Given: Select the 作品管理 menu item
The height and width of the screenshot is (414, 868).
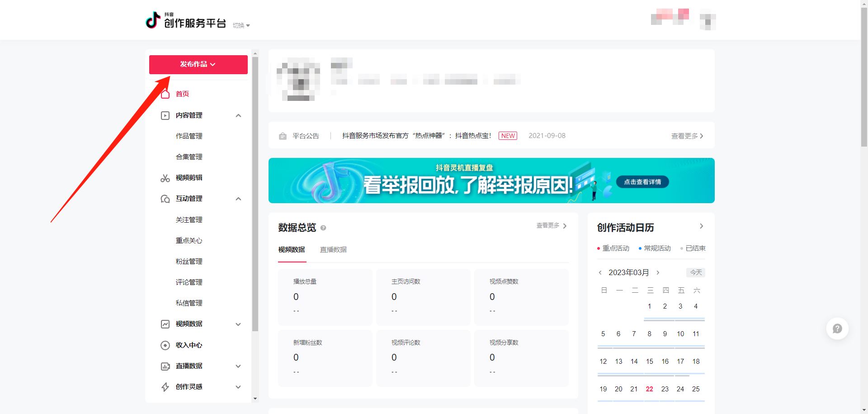Looking at the screenshot, I should tap(189, 136).
